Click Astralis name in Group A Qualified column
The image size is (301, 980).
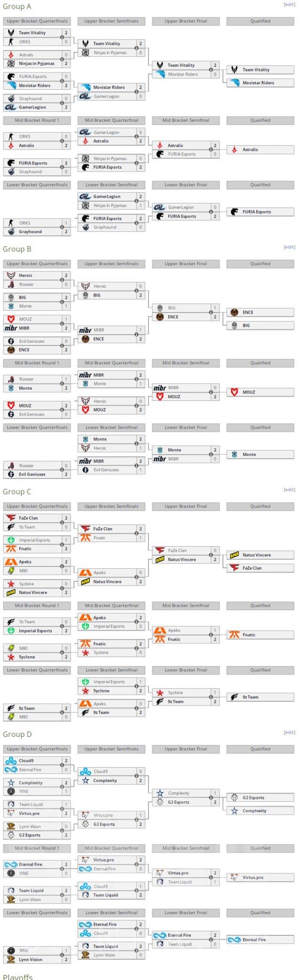tap(250, 150)
